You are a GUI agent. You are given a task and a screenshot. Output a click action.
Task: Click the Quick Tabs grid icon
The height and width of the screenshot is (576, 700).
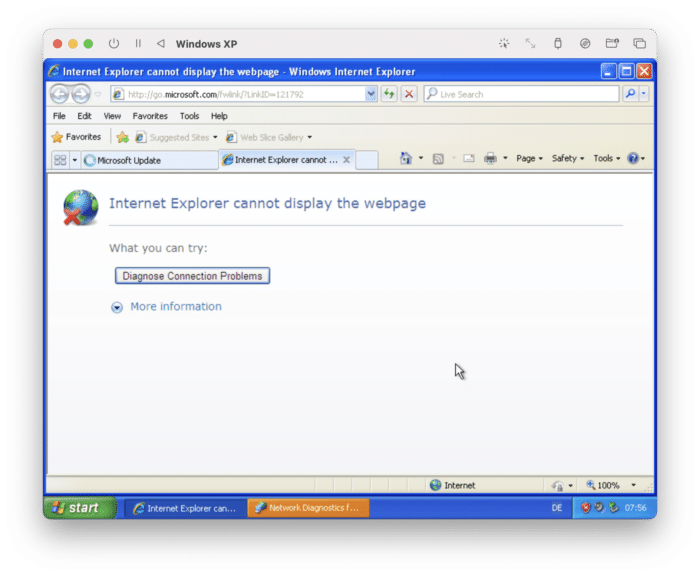pyautogui.click(x=60, y=160)
